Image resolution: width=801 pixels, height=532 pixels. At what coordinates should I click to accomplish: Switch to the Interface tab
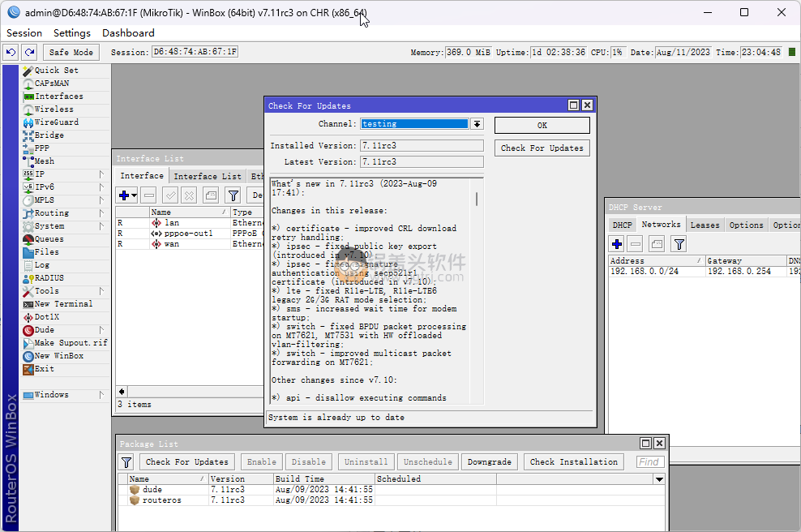(142, 176)
